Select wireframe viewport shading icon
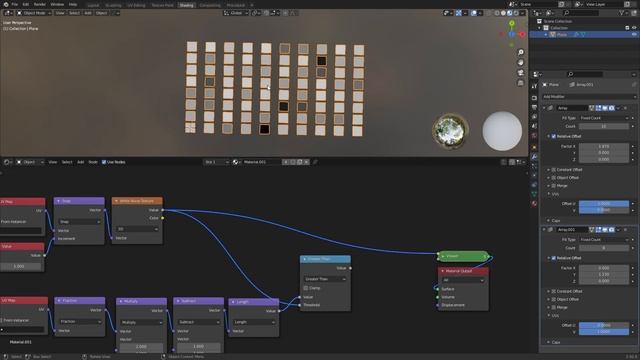This screenshot has height=360, width=640. (497, 13)
